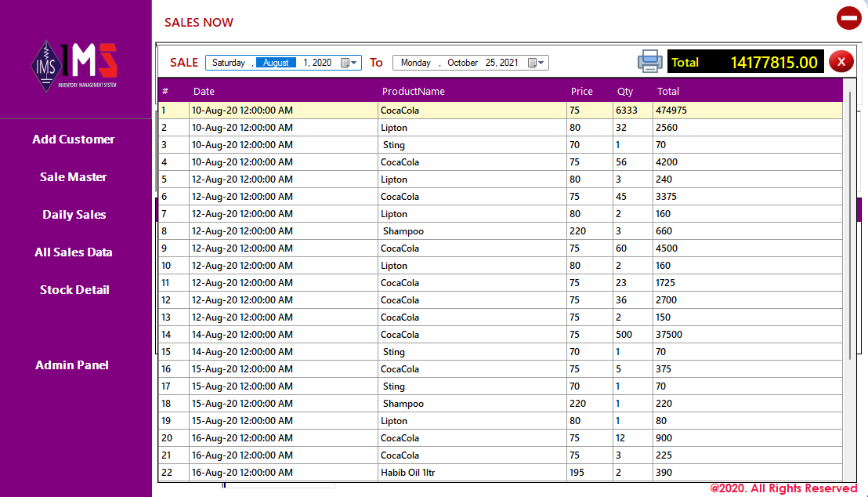Click the year 2020 in From date
The width and height of the screenshot is (868, 497).
[x=321, y=63]
